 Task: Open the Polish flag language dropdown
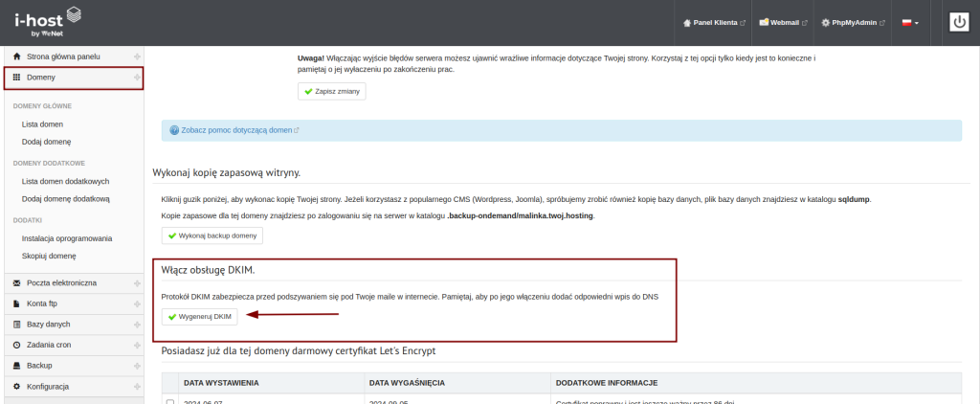click(x=910, y=23)
